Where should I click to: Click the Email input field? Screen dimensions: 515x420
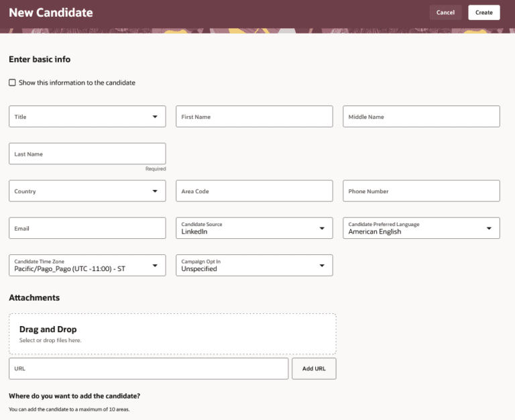click(87, 228)
